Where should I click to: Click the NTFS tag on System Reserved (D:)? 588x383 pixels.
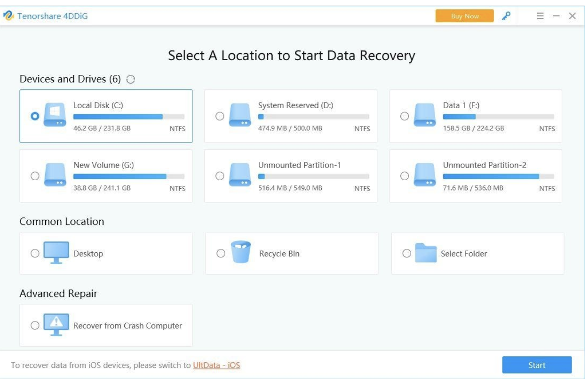click(x=362, y=129)
